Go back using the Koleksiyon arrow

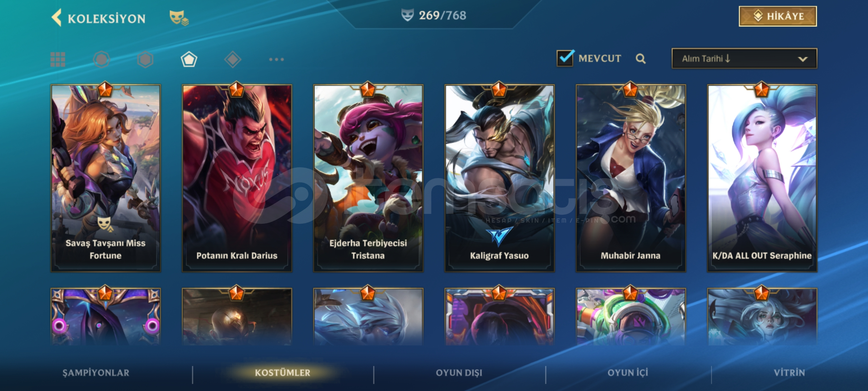coord(56,18)
